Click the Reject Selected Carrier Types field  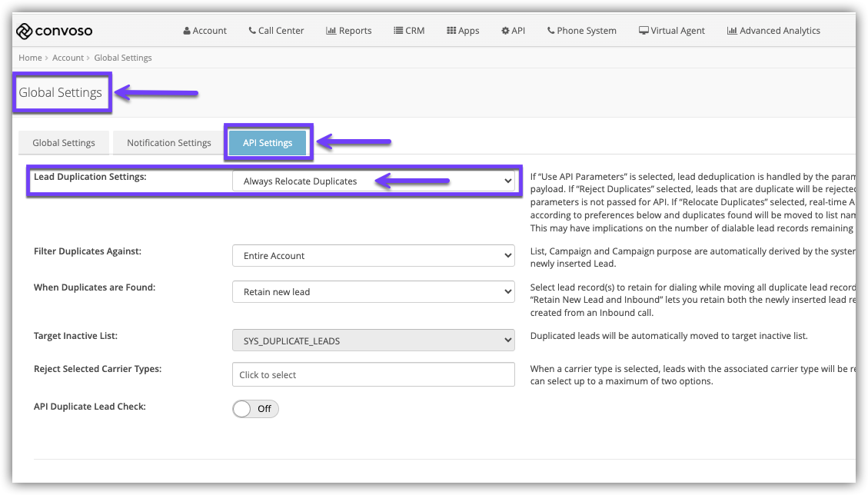[373, 375]
